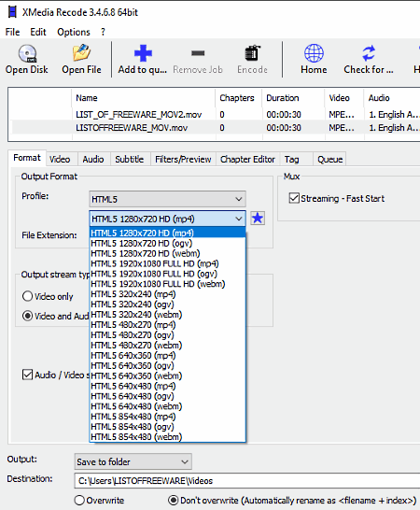Open the Profile HTML5 dropdown
Viewport: 420px width, 510px height.
(x=167, y=199)
